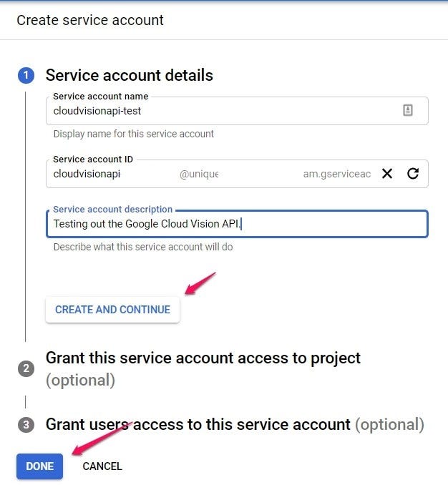Expand Grant users access to this service account
Image resolution: width=448 pixels, height=485 pixels.
[x=198, y=425]
